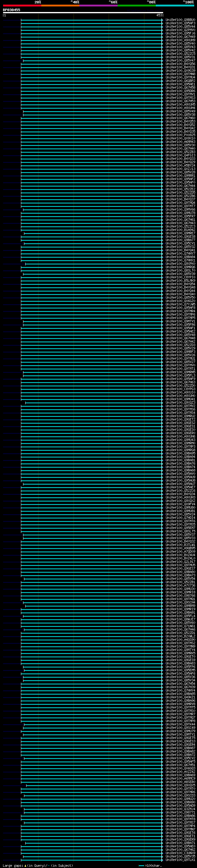197x868 pixels.
Task: Click the white query sequence bar
Action: pos(83,12)
